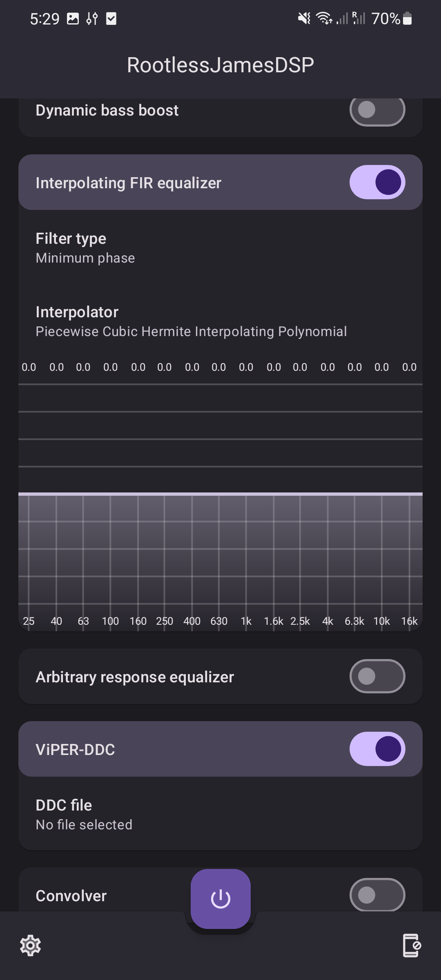Tap the battery status icon
441x980 pixels.
click(407, 19)
